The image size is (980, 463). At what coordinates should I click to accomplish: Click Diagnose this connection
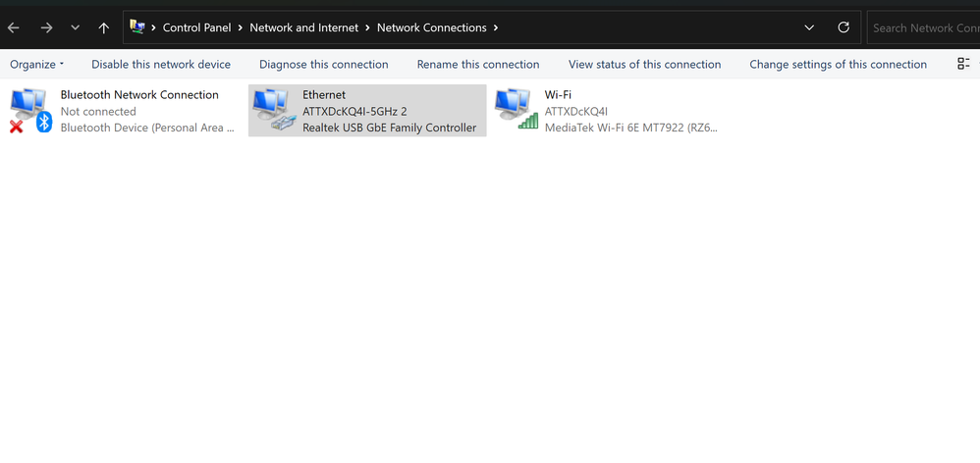pos(324,65)
